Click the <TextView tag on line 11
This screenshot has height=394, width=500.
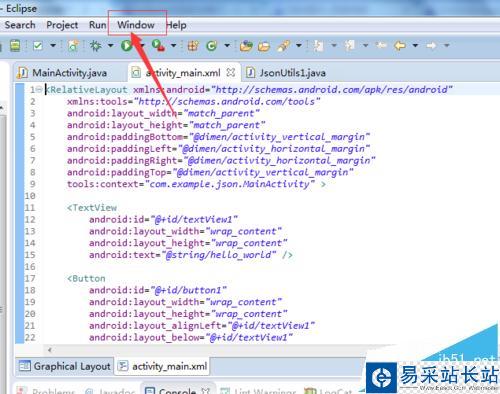92,208
